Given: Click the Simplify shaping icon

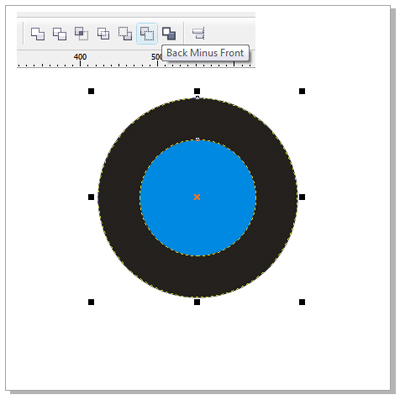Looking at the screenshot, I should tap(103, 34).
